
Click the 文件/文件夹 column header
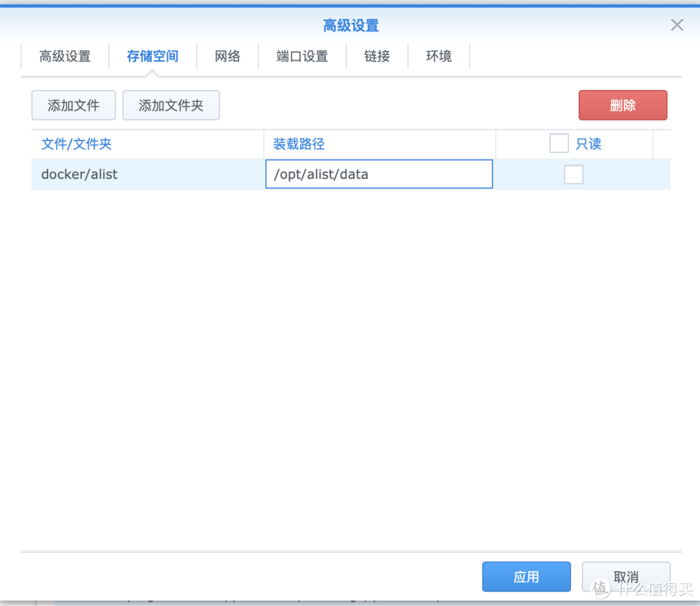[x=76, y=144]
